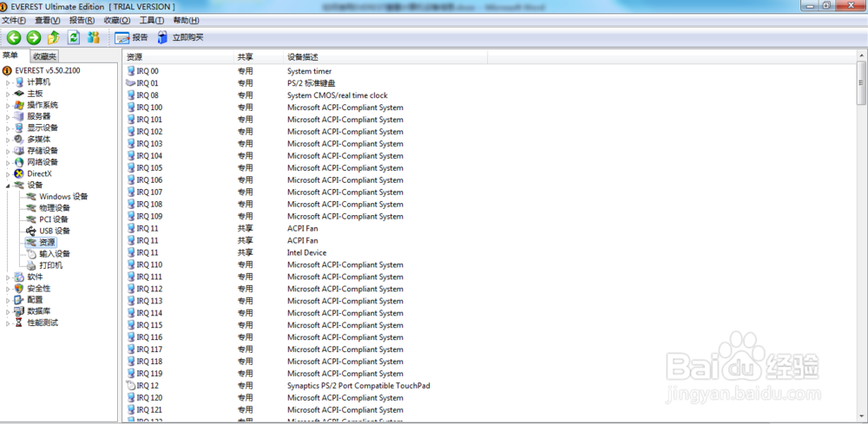Click the vertical scrollbar thumb
Viewport: 868px width, 424px height.
[861, 83]
